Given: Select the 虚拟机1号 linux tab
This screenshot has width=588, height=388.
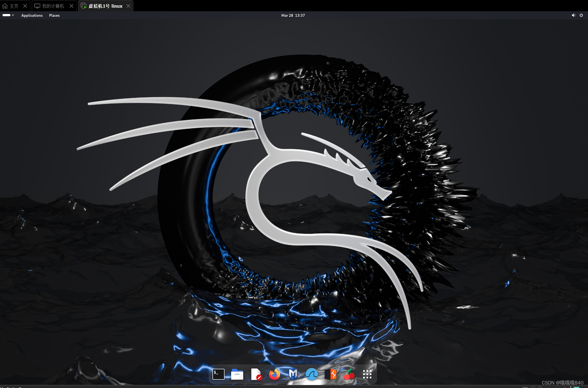Looking at the screenshot, I should (x=102, y=6).
